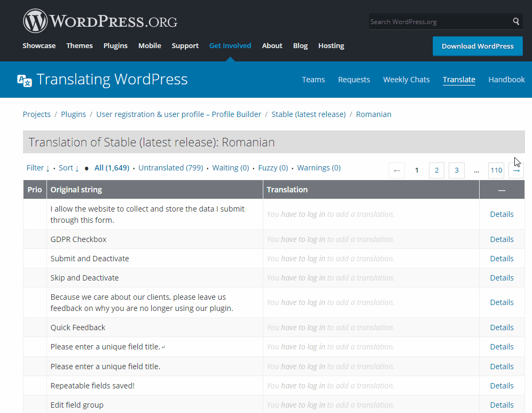Open the Mobile menu item
Viewport: 532px width, 413px height.
(150, 45)
